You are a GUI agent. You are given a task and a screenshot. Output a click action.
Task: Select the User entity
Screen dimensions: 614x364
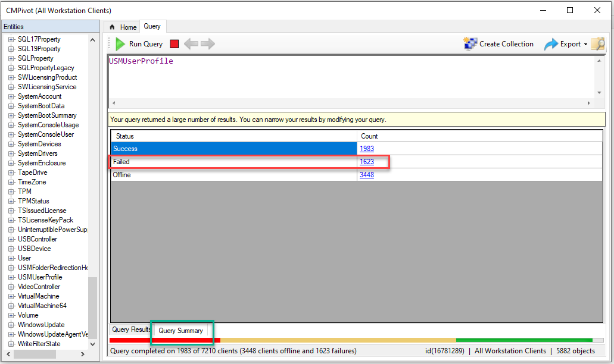[x=24, y=258]
